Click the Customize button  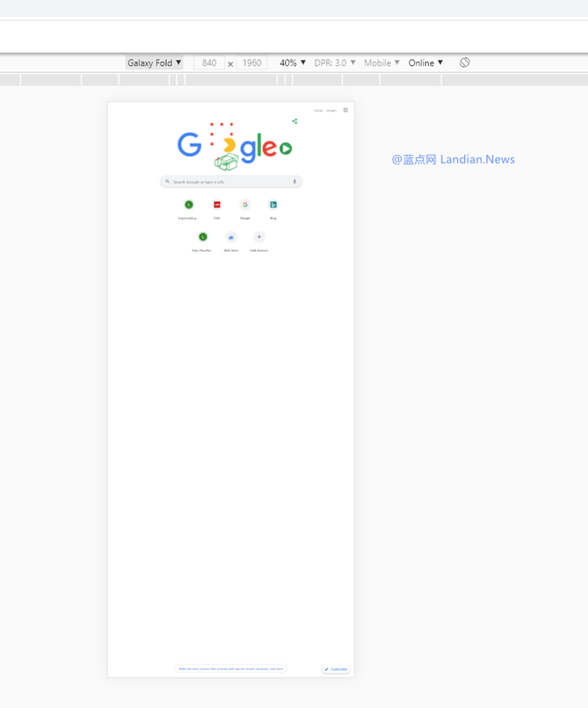click(336, 669)
